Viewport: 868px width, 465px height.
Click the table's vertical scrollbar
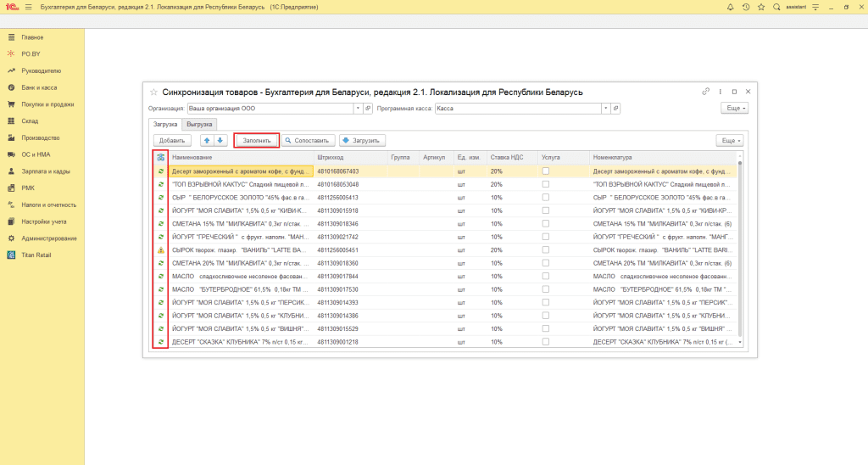click(740, 248)
